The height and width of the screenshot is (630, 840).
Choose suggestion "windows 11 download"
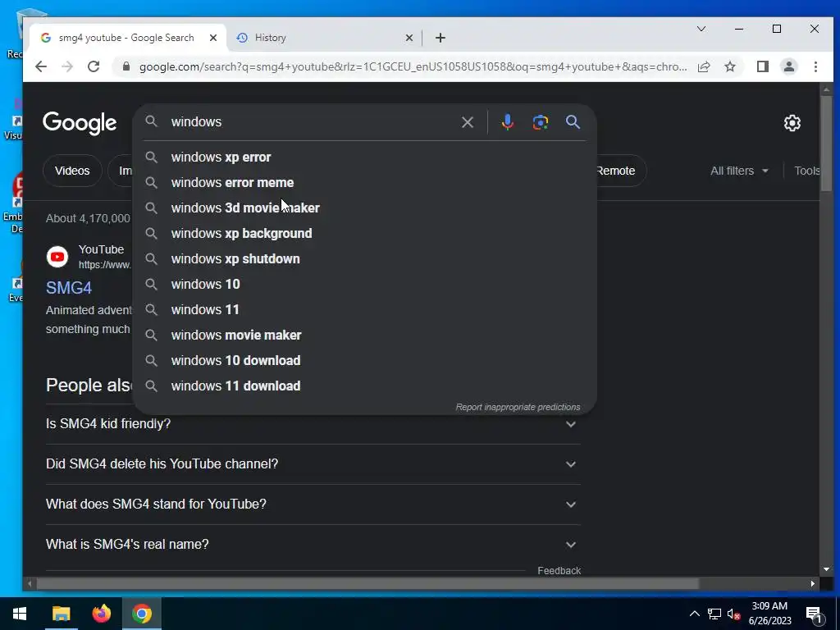click(364, 386)
